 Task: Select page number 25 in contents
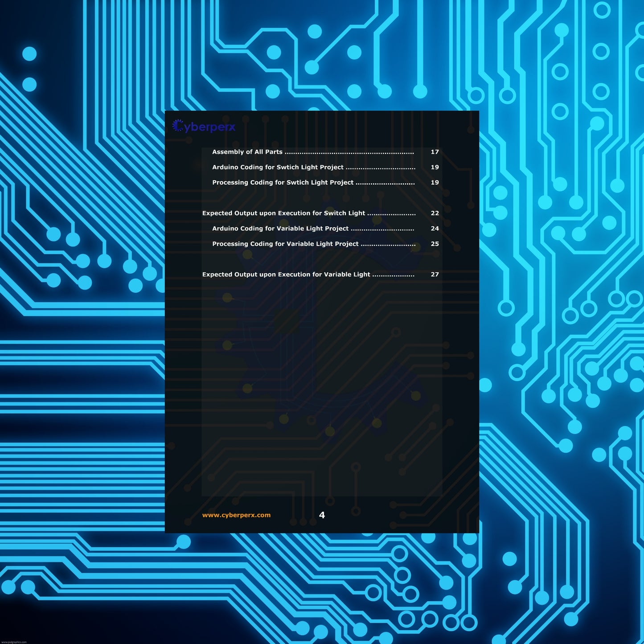pos(435,244)
